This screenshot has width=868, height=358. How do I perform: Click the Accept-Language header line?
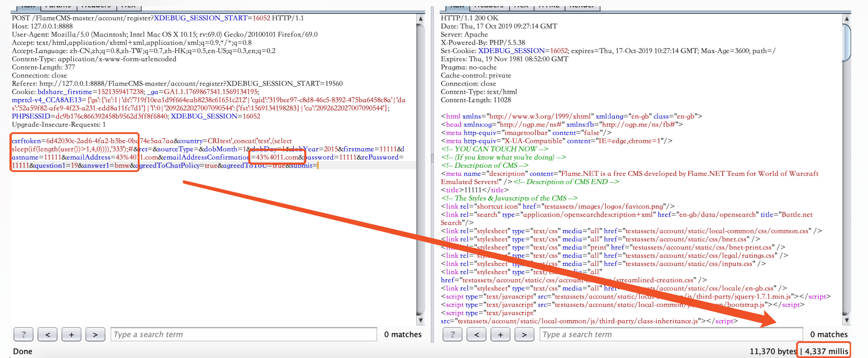tap(144, 51)
